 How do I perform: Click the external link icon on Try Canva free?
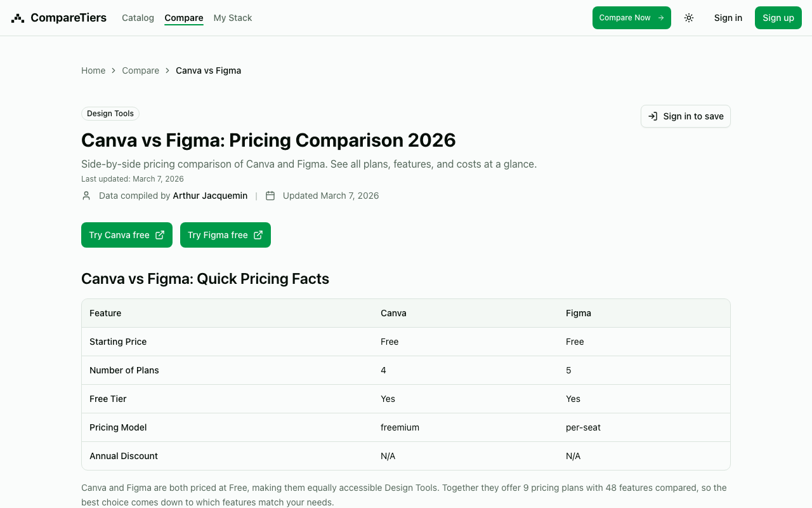(x=160, y=235)
